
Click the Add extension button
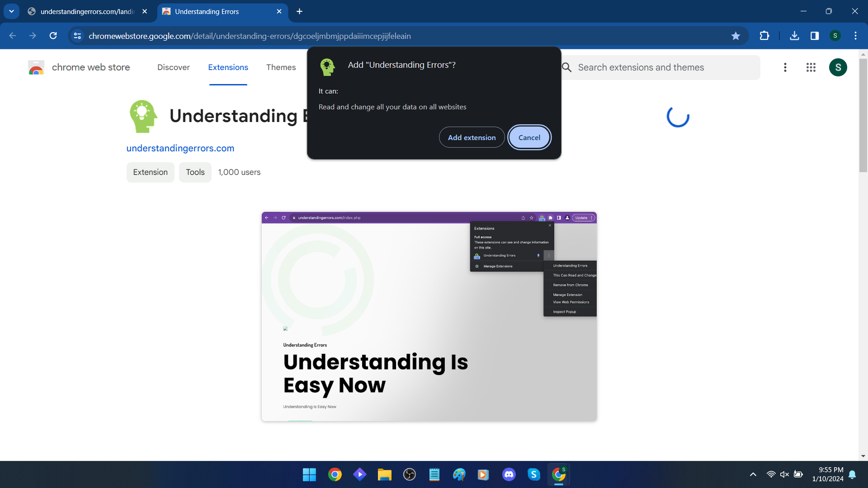472,137
